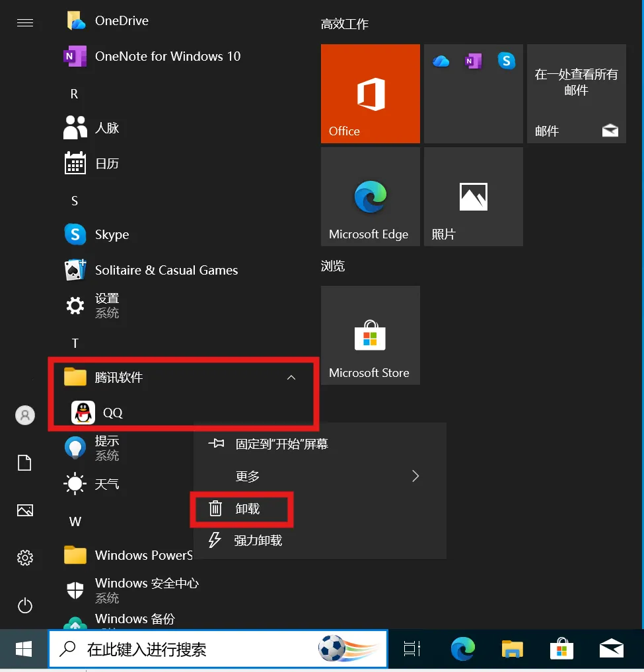Choose 强力卸载 in the context menu
644x672 pixels.
320,541
